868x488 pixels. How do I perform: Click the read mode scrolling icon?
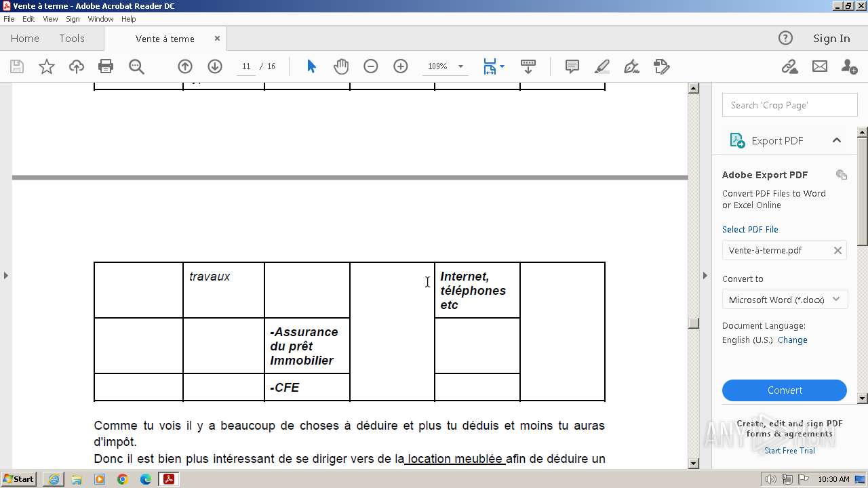click(x=528, y=66)
